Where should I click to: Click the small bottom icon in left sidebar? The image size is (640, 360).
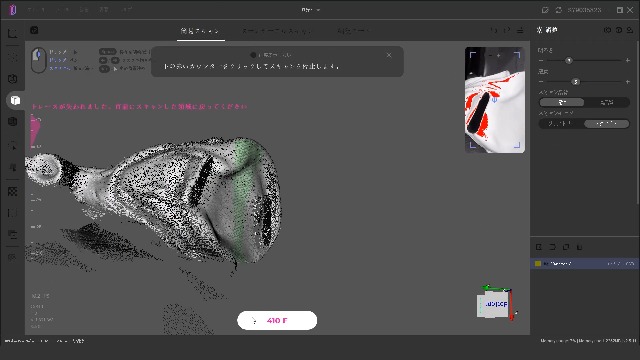coord(12,257)
